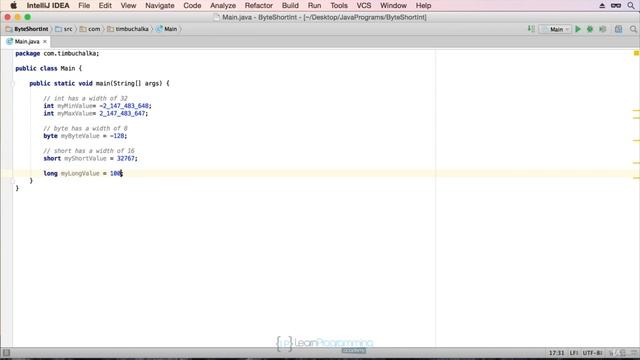Open Search Everywhere magnifier in IntelliJ toolbar
Screen dimensions: 640x360
coord(633,29)
